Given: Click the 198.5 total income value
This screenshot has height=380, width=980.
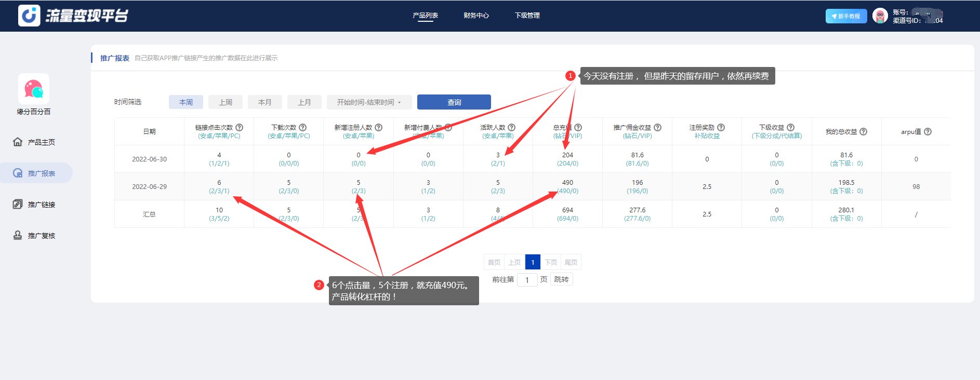Looking at the screenshot, I should pyautogui.click(x=846, y=183).
